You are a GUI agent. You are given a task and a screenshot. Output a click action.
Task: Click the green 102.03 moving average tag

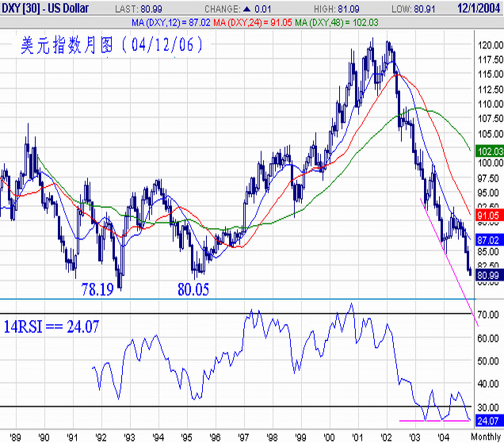(x=489, y=151)
